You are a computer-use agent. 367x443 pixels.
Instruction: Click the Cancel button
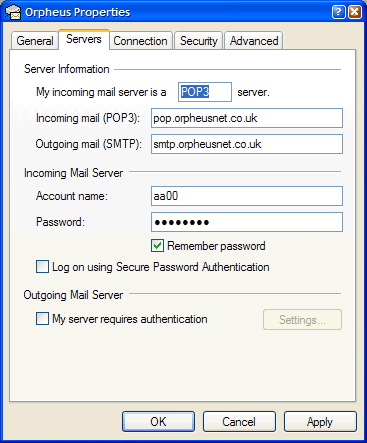[239, 422]
